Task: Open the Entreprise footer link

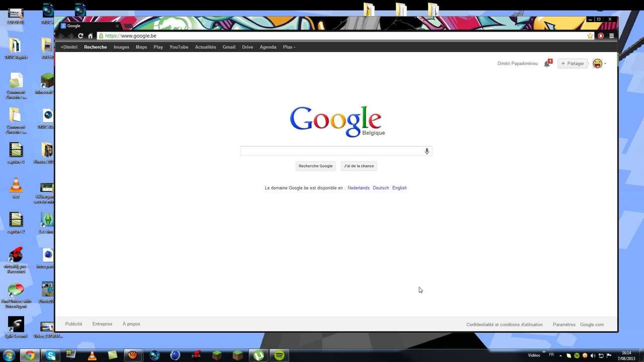Action: 102,324
